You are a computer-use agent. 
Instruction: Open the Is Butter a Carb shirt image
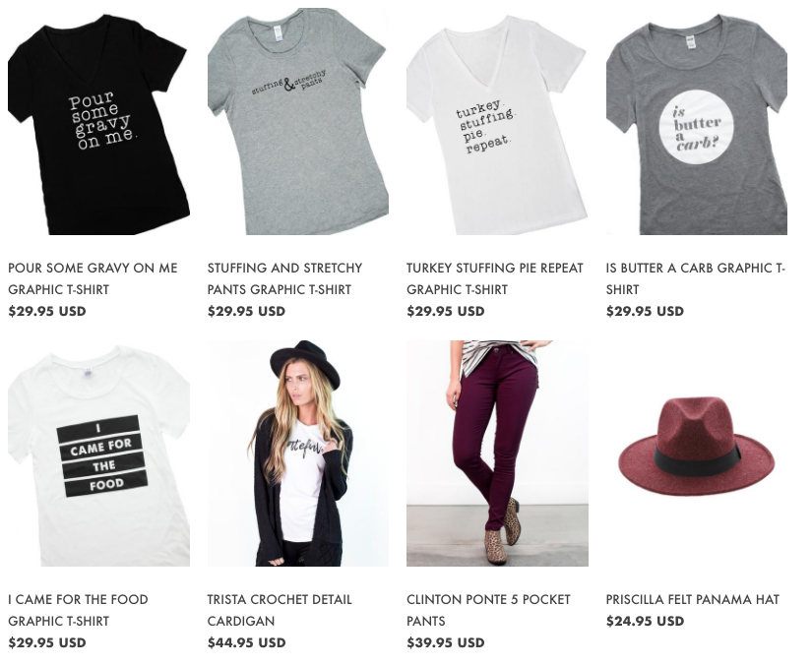coord(697,122)
